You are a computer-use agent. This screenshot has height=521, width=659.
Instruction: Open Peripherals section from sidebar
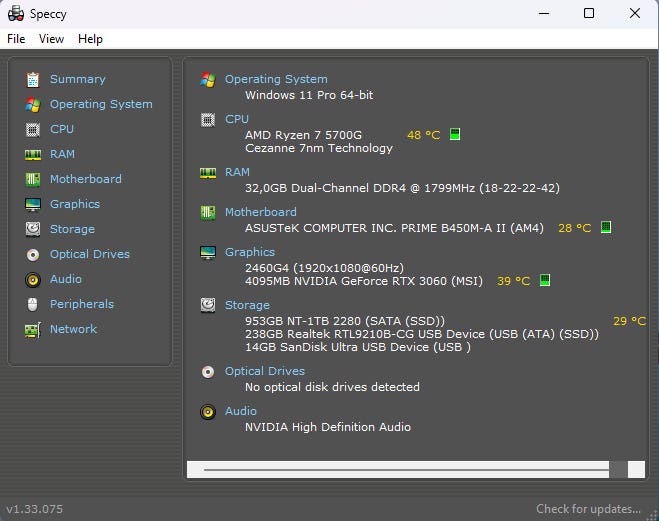click(82, 305)
